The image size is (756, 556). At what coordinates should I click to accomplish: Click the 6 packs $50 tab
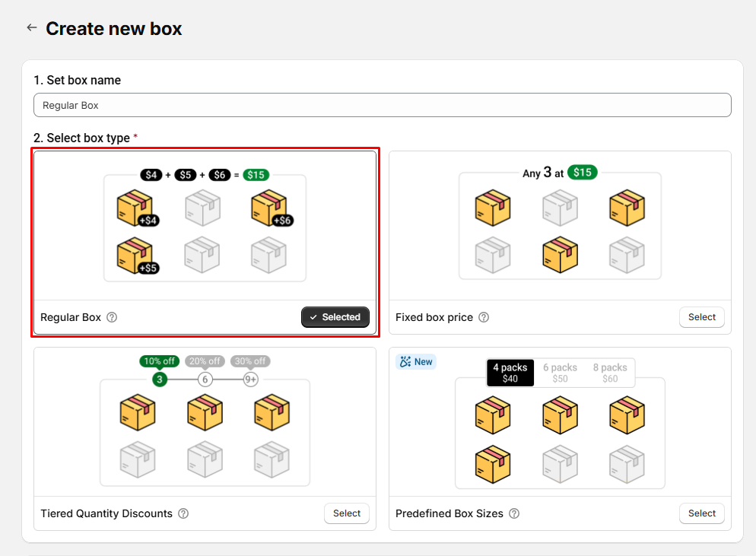tap(560, 373)
